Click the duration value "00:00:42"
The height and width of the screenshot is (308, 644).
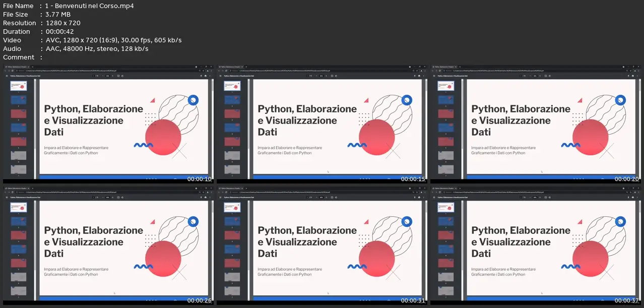59,31
